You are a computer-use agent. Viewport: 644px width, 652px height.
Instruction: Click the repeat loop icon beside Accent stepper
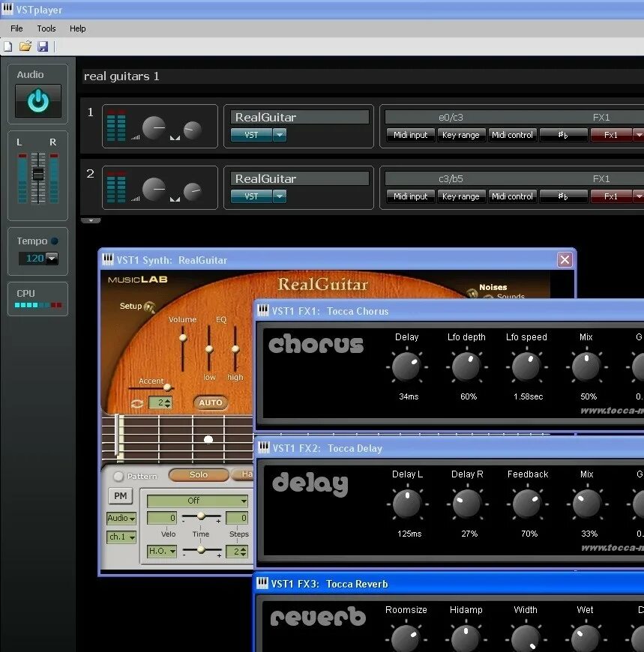(x=137, y=403)
